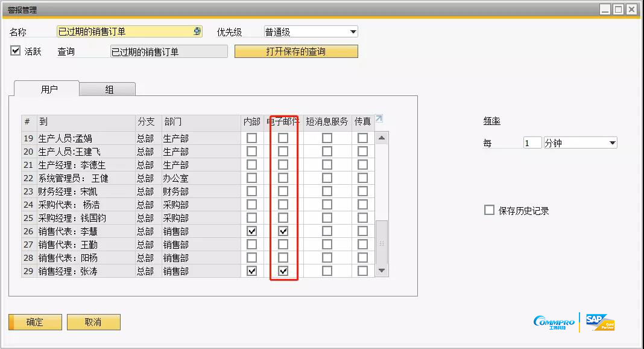Uncheck 电子邮件 for 销售经理：张涛
This screenshot has height=349, width=644.
click(x=283, y=271)
